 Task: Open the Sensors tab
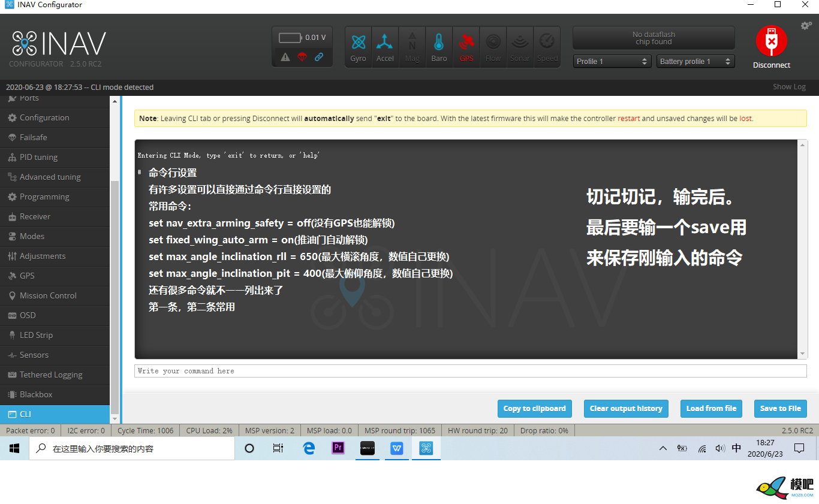point(55,355)
